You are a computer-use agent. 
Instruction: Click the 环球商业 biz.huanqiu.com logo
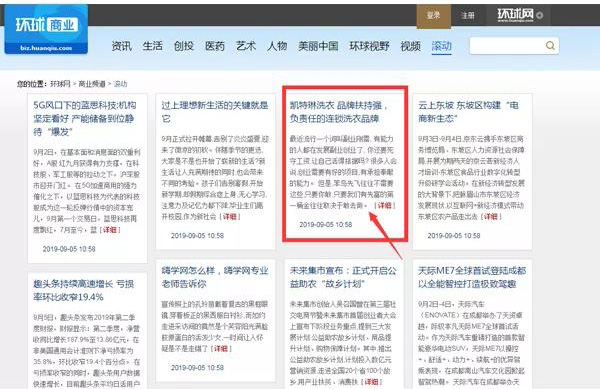tap(46, 29)
